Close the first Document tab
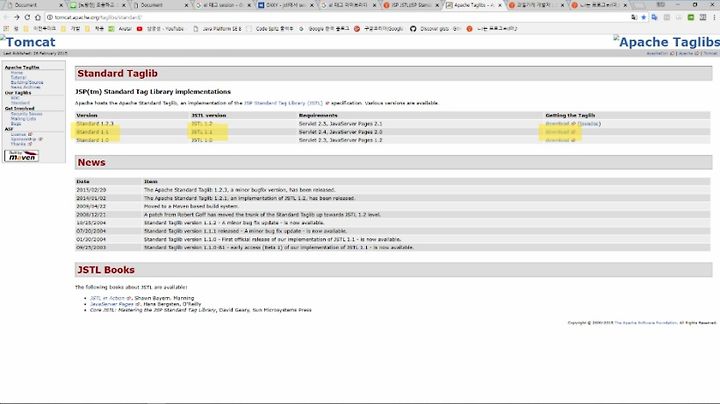Image resolution: width=720 pixels, height=404 pixels. pos(62,5)
